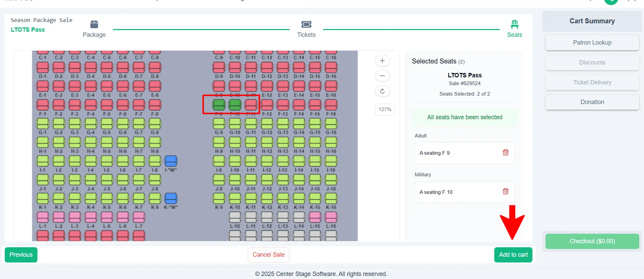Pick pink seat L-3
The image size is (644, 279).
tap(75, 217)
